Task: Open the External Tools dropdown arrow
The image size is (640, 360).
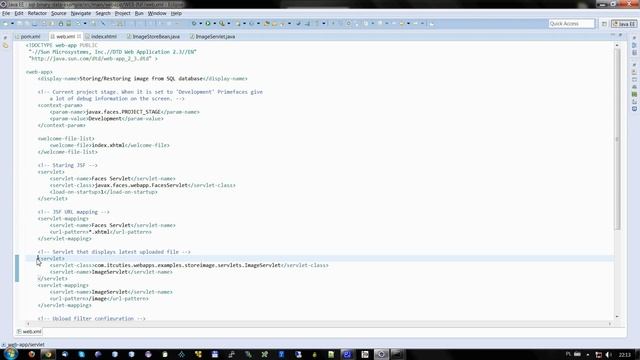Action: point(229,24)
